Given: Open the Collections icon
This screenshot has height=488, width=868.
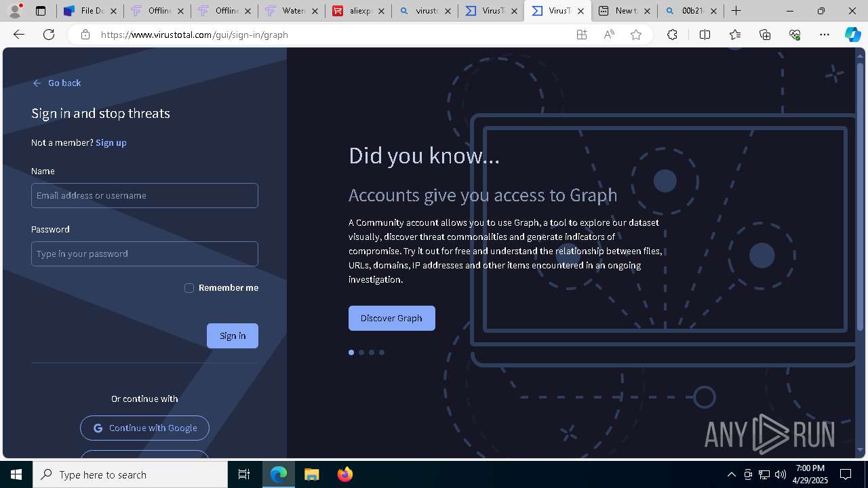Looking at the screenshot, I should [765, 35].
